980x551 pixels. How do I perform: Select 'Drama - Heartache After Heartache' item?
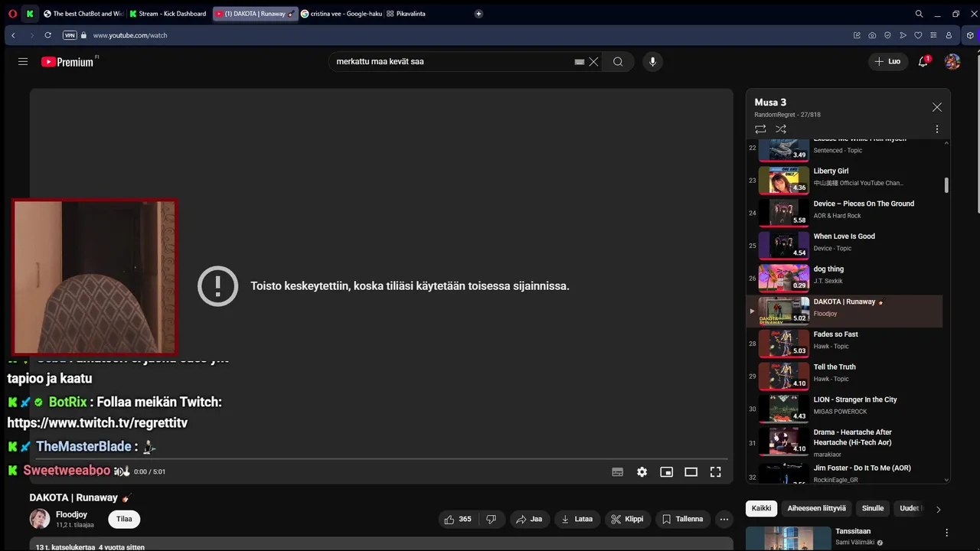(844, 442)
